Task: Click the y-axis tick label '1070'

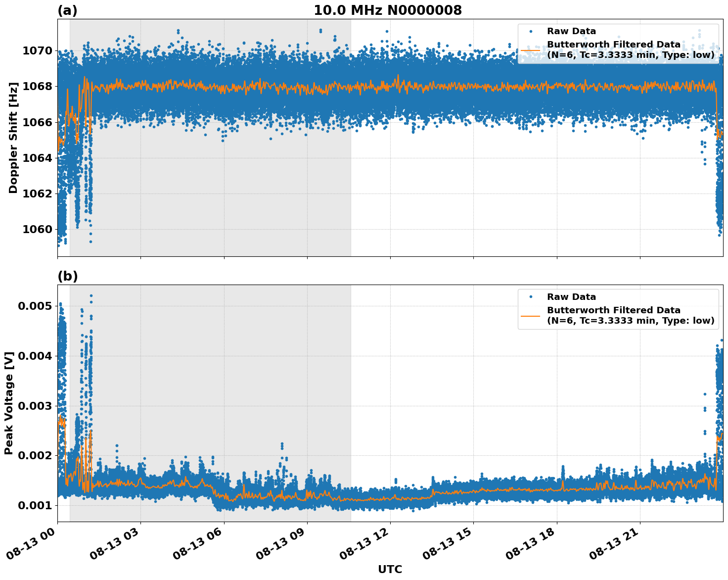Action: (38, 50)
